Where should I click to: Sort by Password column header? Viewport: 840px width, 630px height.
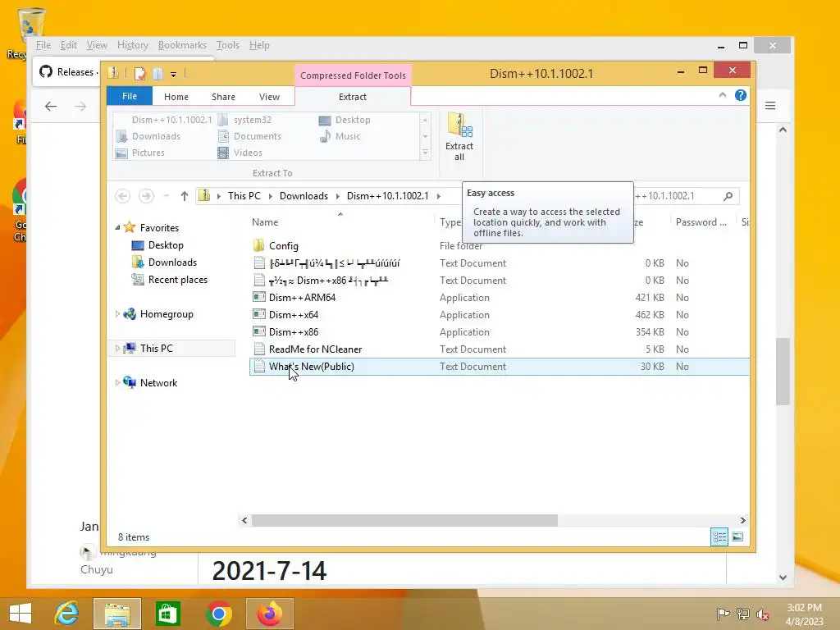click(701, 221)
